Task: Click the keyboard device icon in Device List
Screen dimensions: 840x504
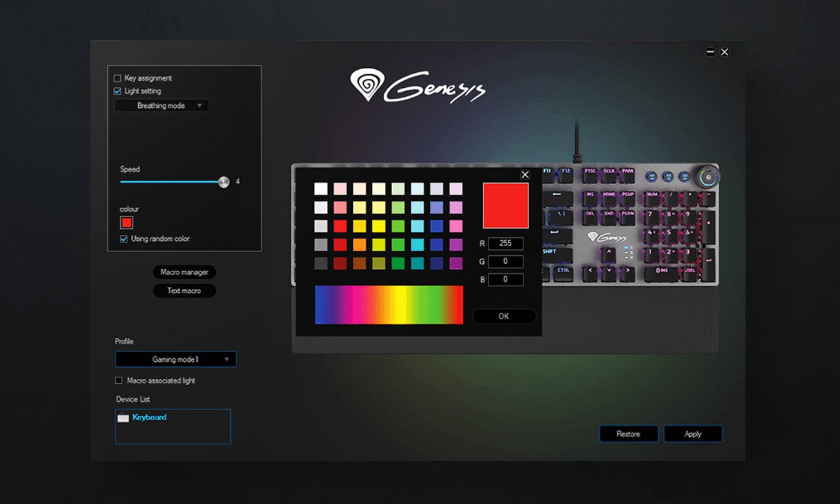Action: [123, 417]
